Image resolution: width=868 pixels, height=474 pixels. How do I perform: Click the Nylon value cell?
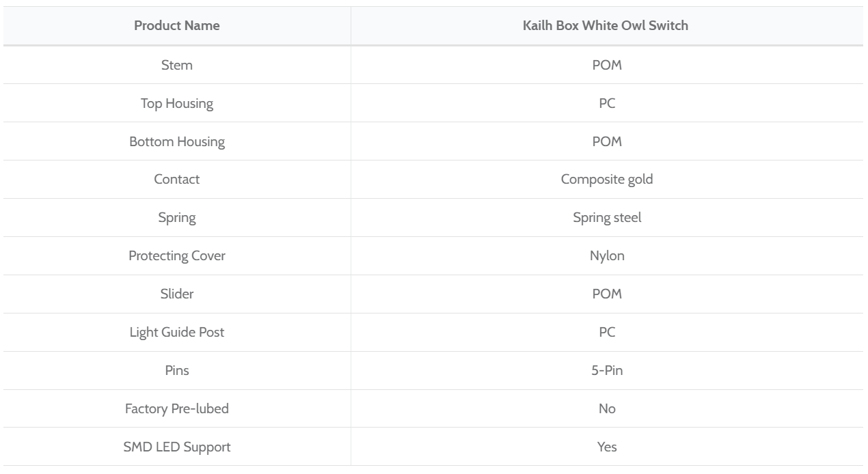click(606, 256)
